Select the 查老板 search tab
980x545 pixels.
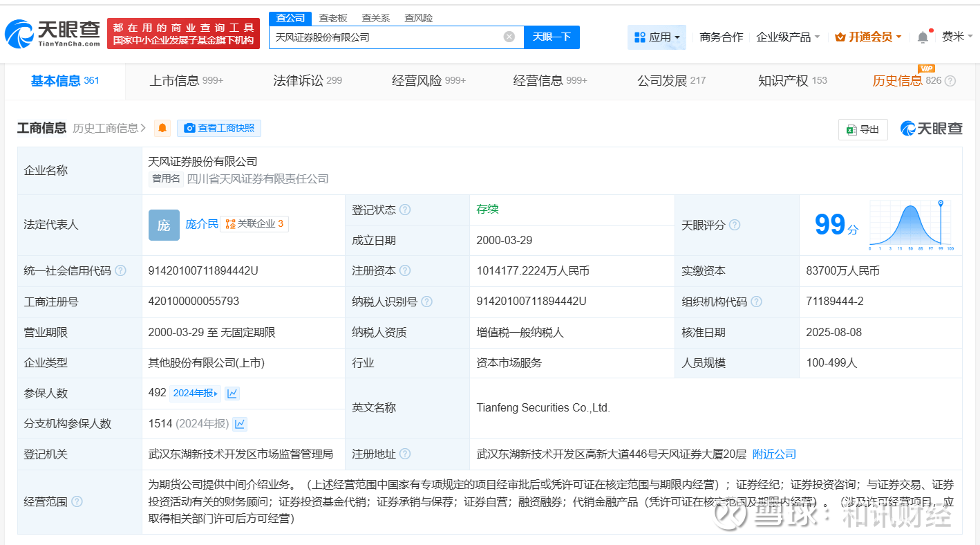pyautogui.click(x=333, y=18)
